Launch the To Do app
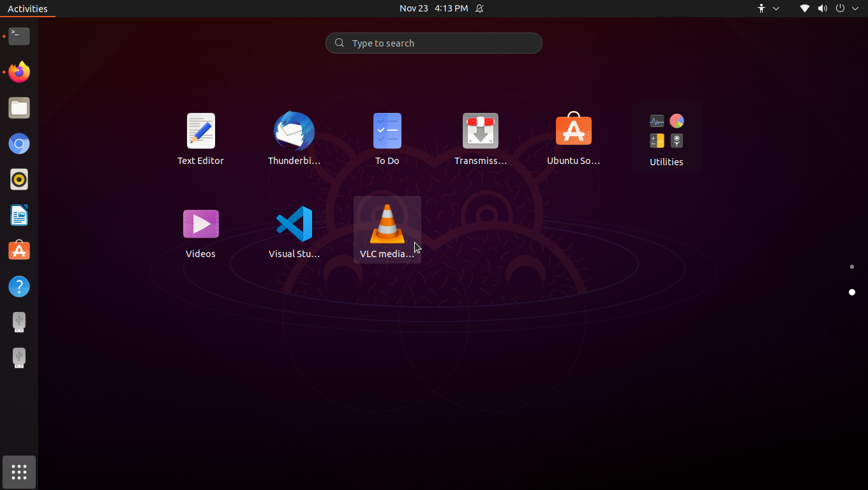Image resolution: width=868 pixels, height=490 pixels. coord(387,131)
